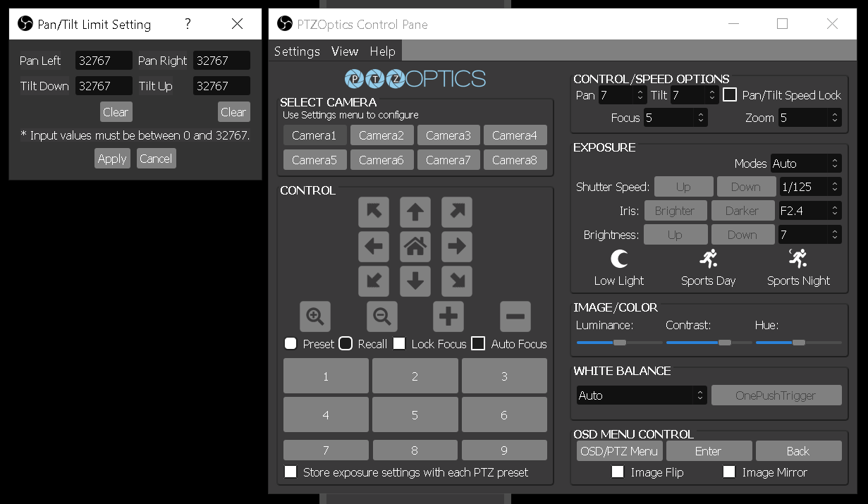Focus in with plus icon
Viewport: 868px width, 504px height.
[x=448, y=316]
